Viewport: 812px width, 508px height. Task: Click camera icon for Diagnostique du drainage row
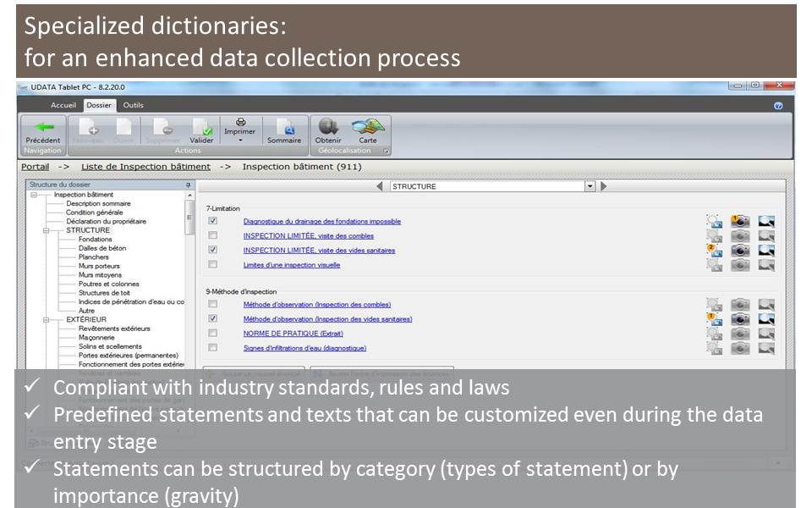[x=740, y=222]
